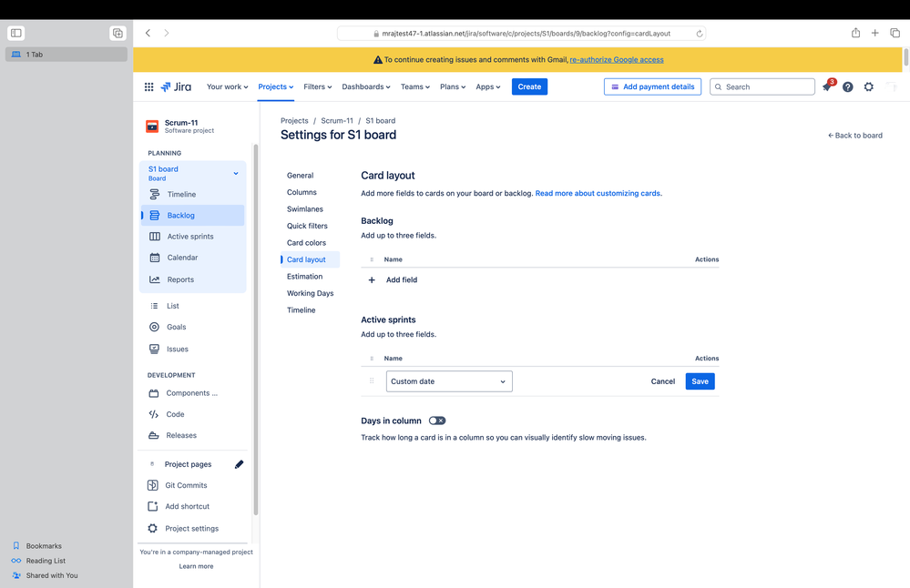Click Projects in the breadcrumb

click(294, 121)
